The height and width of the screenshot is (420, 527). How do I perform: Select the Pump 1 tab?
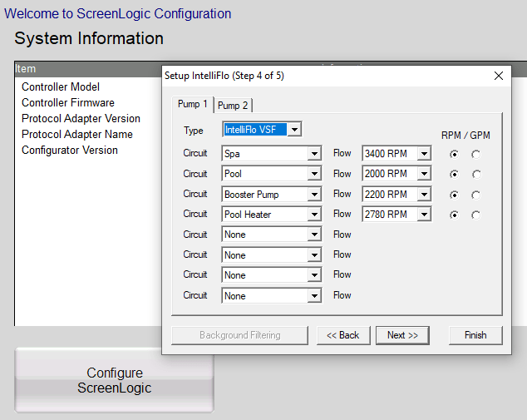pos(193,104)
